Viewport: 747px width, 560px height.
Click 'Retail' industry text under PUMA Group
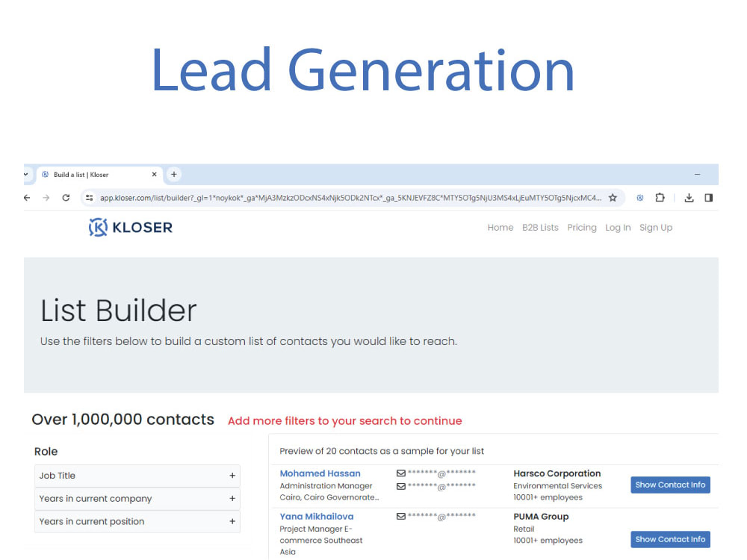tap(524, 529)
